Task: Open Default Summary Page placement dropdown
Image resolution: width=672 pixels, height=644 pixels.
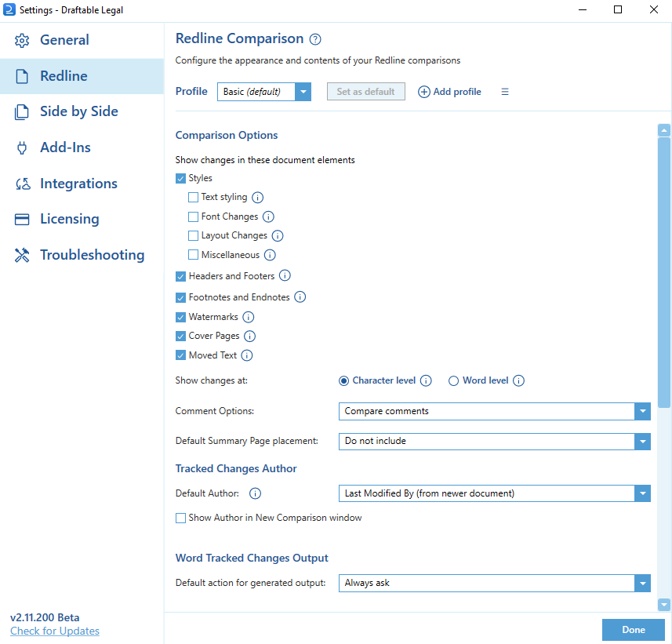Action: [x=495, y=441]
